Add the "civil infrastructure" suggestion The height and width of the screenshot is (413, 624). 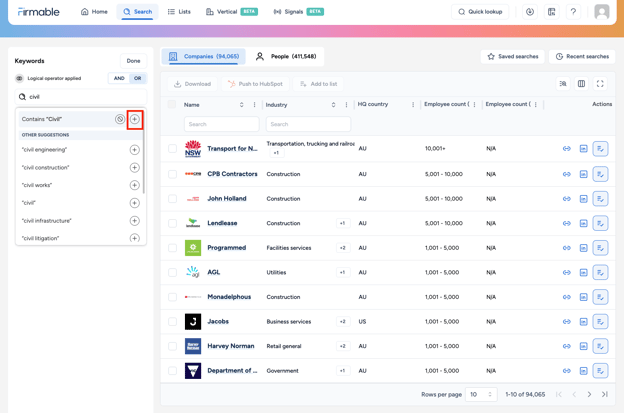pyautogui.click(x=135, y=220)
